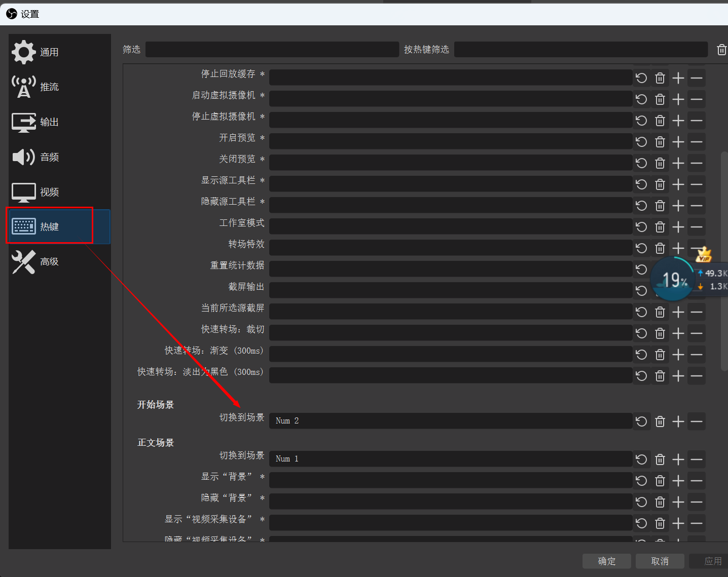The width and height of the screenshot is (728, 577).
Task: Reset the 工作室模式 hotkey
Action: click(x=641, y=227)
